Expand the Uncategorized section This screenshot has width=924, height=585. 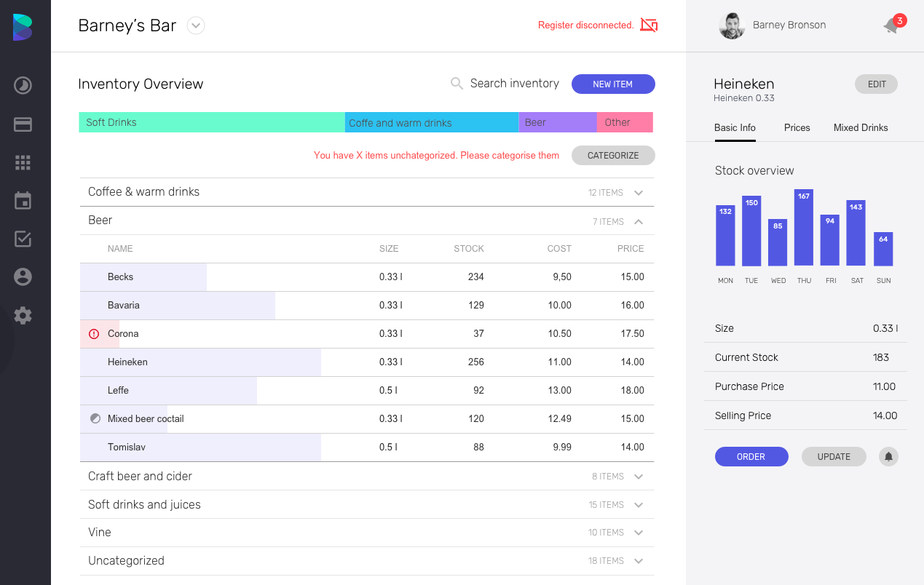pyautogui.click(x=639, y=561)
